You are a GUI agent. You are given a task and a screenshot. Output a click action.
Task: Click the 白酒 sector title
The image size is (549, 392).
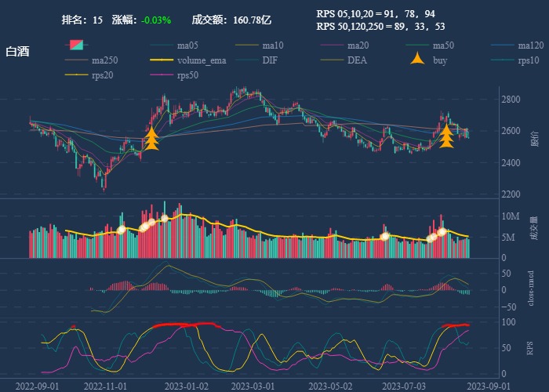17,51
